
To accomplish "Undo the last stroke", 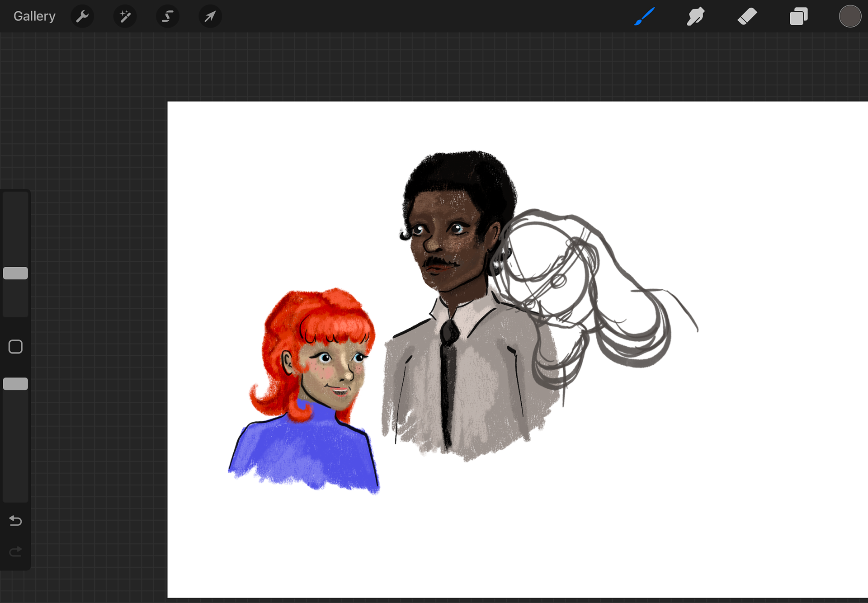I will [x=15, y=521].
